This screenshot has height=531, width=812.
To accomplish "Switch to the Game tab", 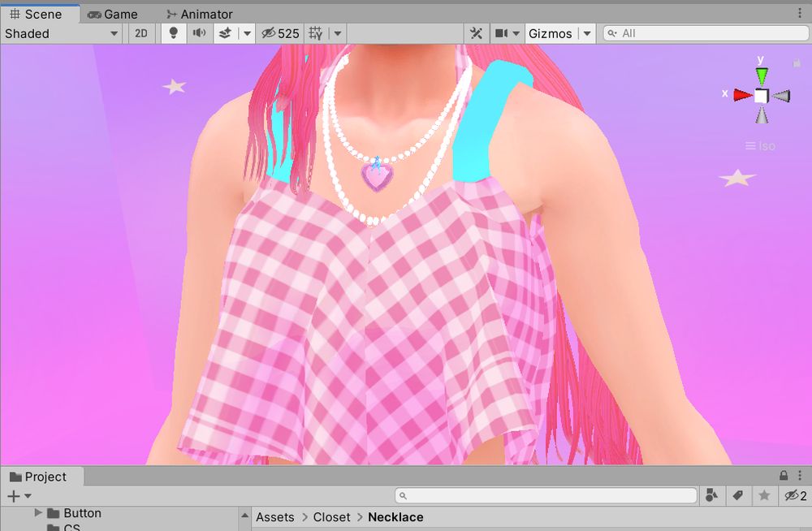I will point(112,14).
